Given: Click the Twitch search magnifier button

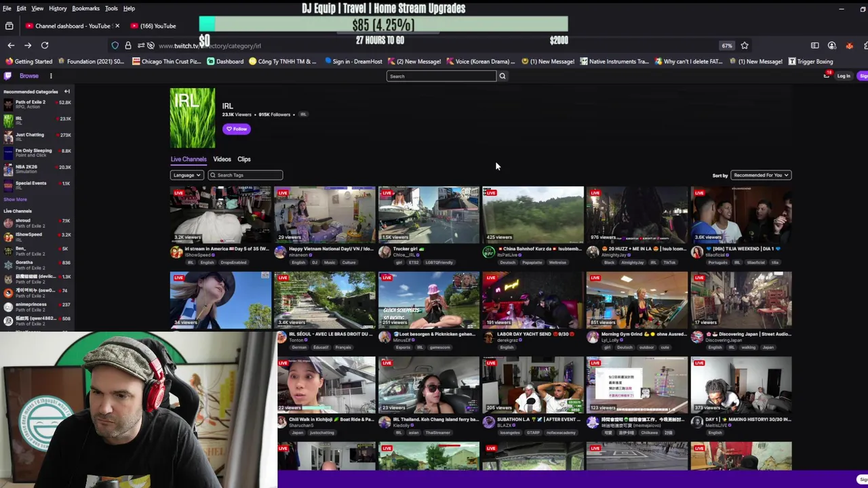Looking at the screenshot, I should point(502,76).
